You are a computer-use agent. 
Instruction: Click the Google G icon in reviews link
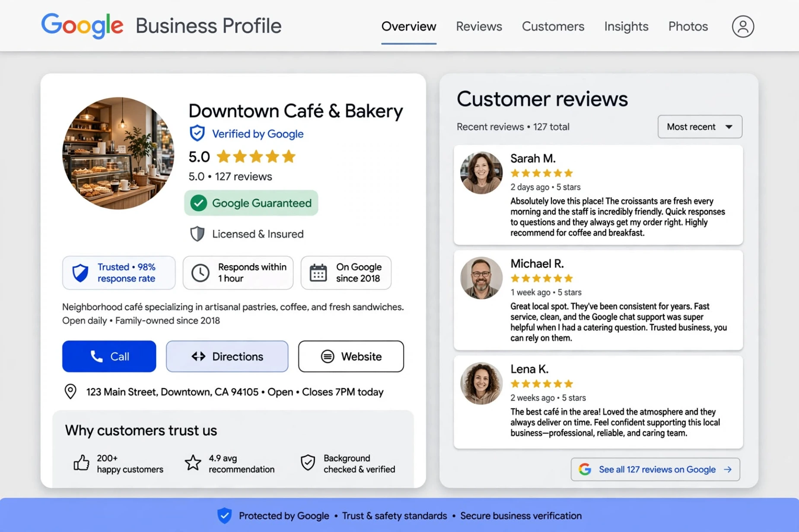point(585,469)
